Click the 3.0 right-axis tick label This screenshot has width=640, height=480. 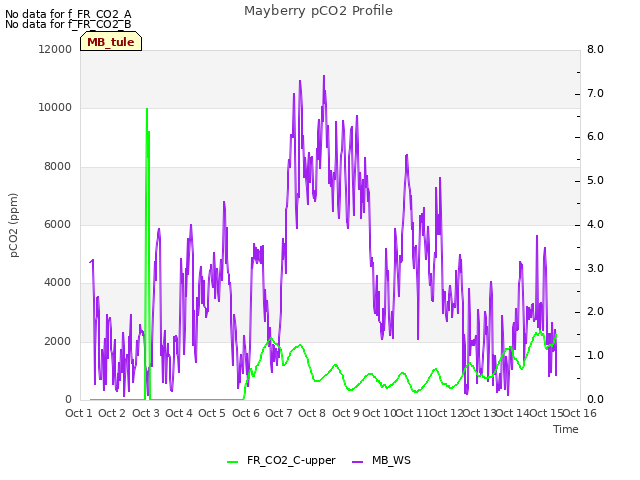point(595,269)
